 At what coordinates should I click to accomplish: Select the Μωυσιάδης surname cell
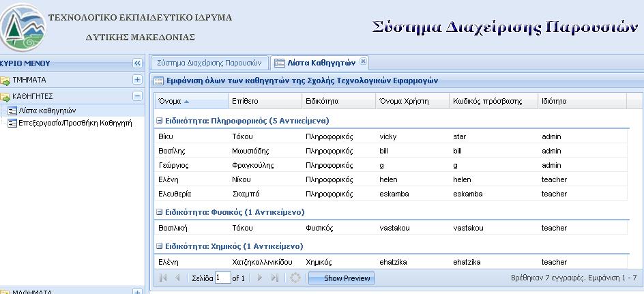click(265, 151)
